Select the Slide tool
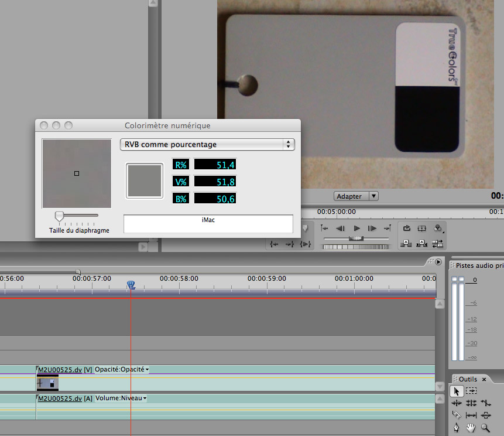The width and height of the screenshot is (504, 436). coord(486,415)
